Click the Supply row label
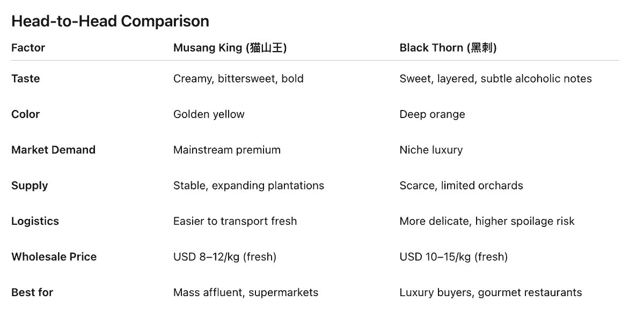Image resolution: width=644 pixels, height=323 pixels. point(30,186)
